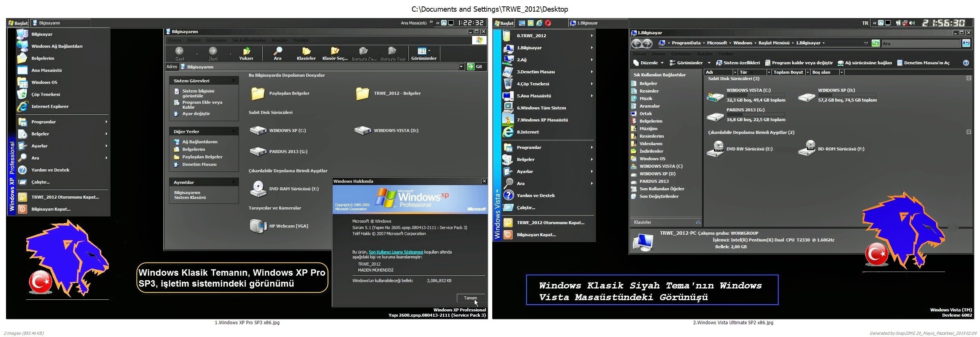Click the Klasör Seç toolbar icon
Image resolution: width=980 pixels, height=337 pixels.
[335, 51]
